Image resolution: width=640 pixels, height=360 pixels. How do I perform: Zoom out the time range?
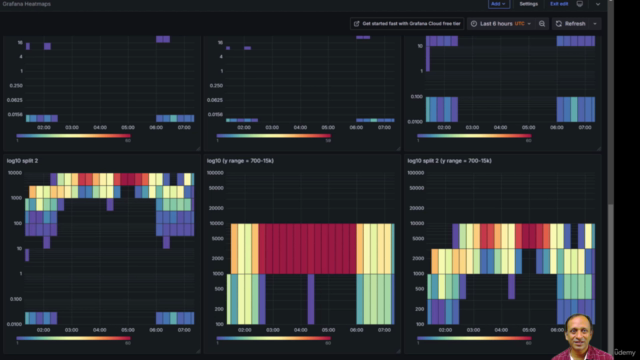click(x=542, y=24)
